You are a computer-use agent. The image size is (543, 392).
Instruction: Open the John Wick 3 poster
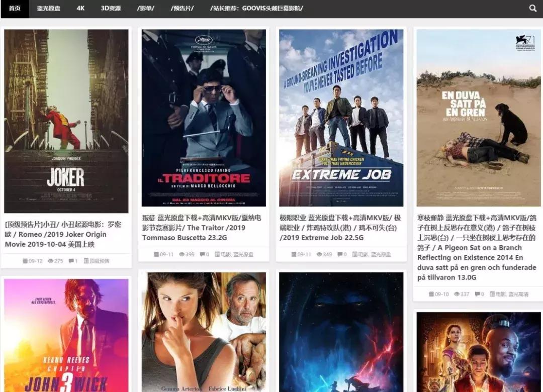point(66,336)
